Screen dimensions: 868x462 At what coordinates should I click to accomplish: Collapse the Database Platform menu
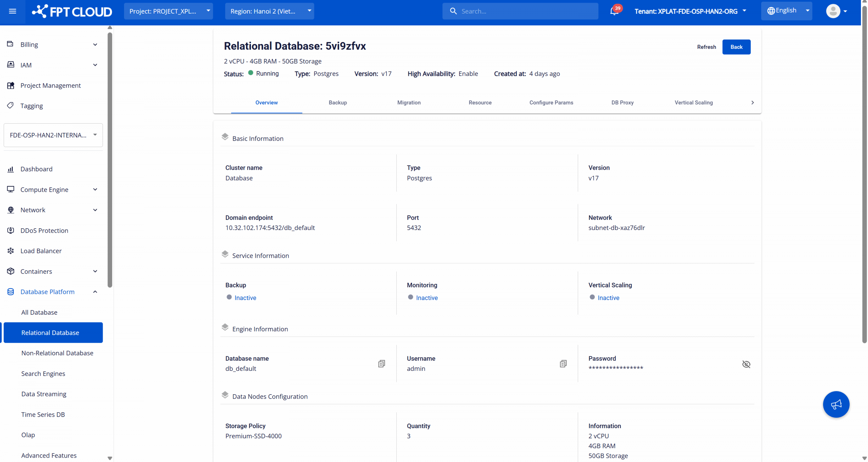pos(95,292)
